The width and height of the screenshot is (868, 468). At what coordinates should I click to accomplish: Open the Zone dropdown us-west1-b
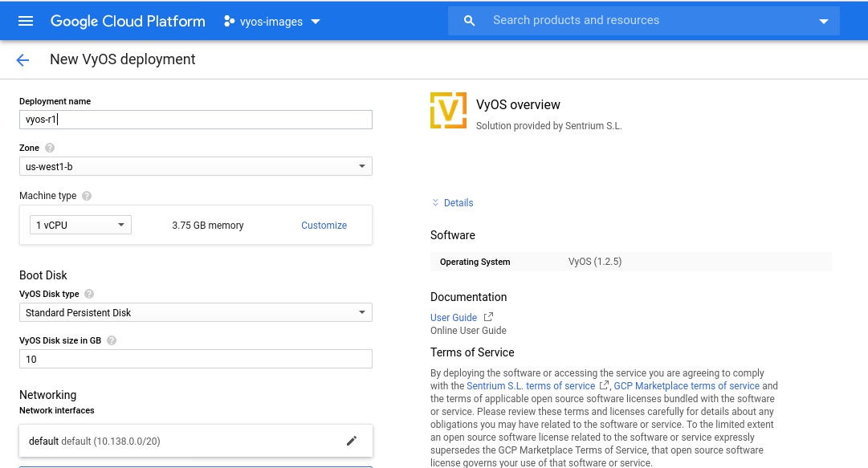tap(195, 166)
